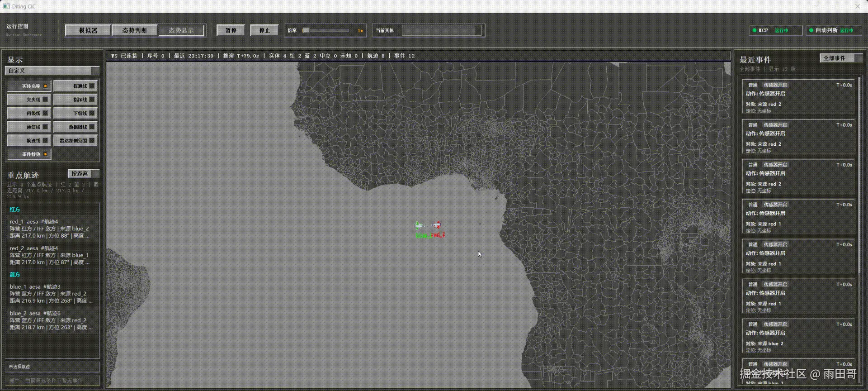Screen dimensions: 868x391
Task: Enable the 交火线 display option
Action: pos(29,100)
